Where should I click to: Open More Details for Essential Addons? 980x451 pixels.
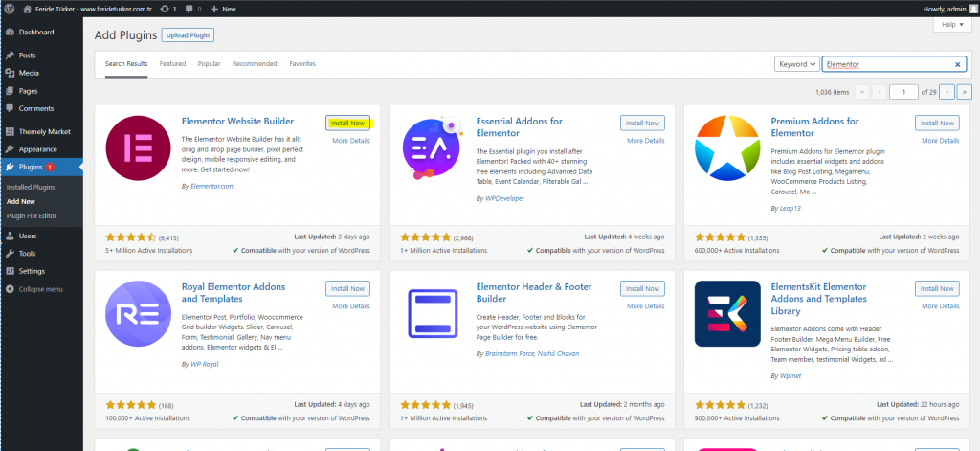click(x=646, y=141)
